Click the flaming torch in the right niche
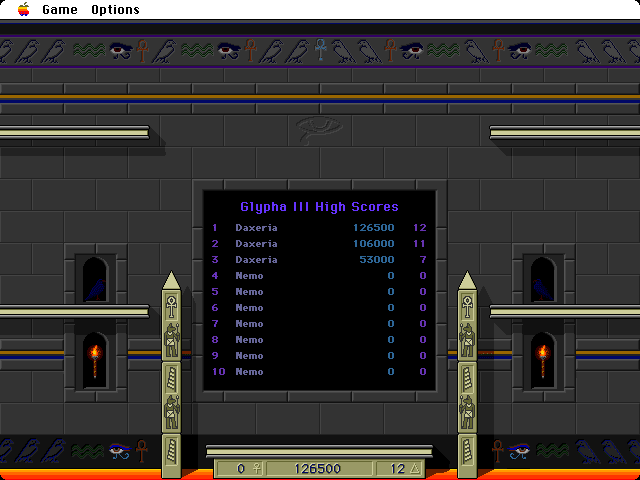This screenshot has height=480, width=640. (x=543, y=360)
